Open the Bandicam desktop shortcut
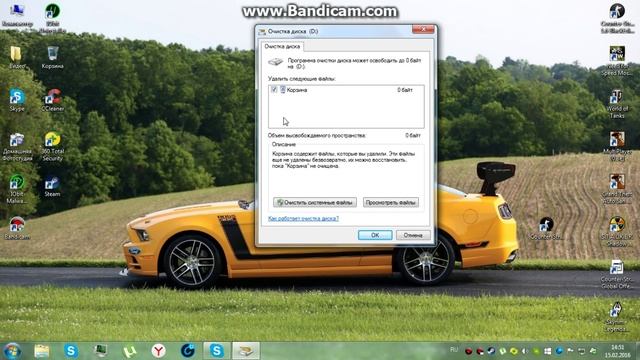Viewport: 640px width, 360px height. 17,228
